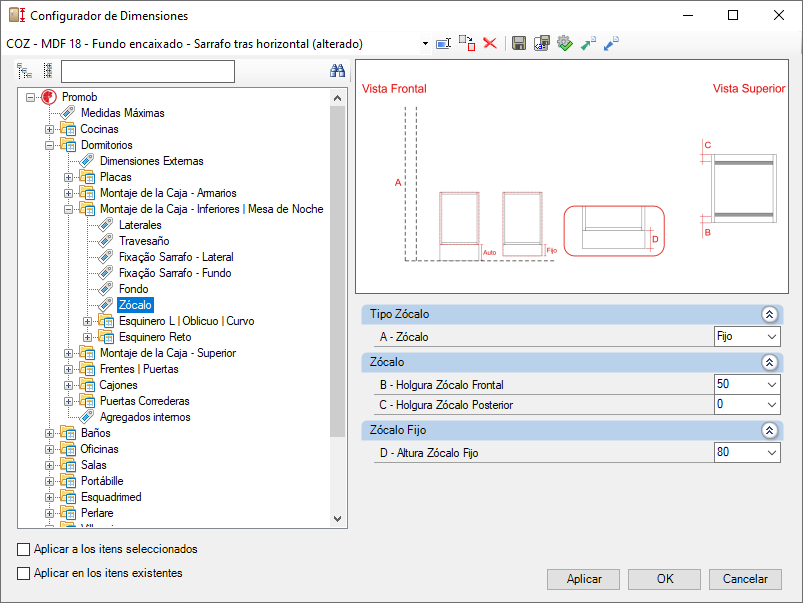
Task: Click the Aplicar button
Action: click(583, 579)
